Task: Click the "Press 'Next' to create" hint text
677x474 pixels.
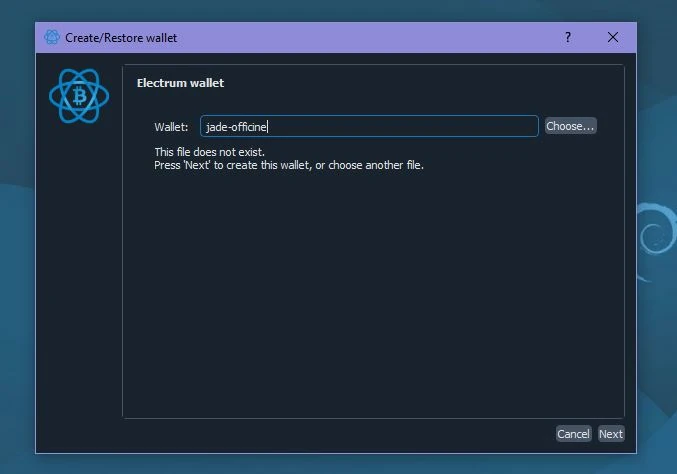Action: coord(288,165)
